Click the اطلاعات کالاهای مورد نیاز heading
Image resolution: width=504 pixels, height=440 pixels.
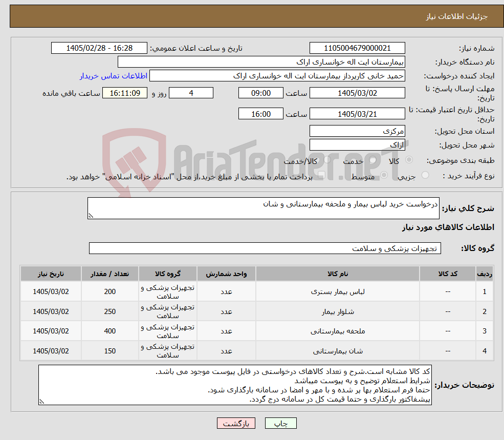tap(448, 227)
